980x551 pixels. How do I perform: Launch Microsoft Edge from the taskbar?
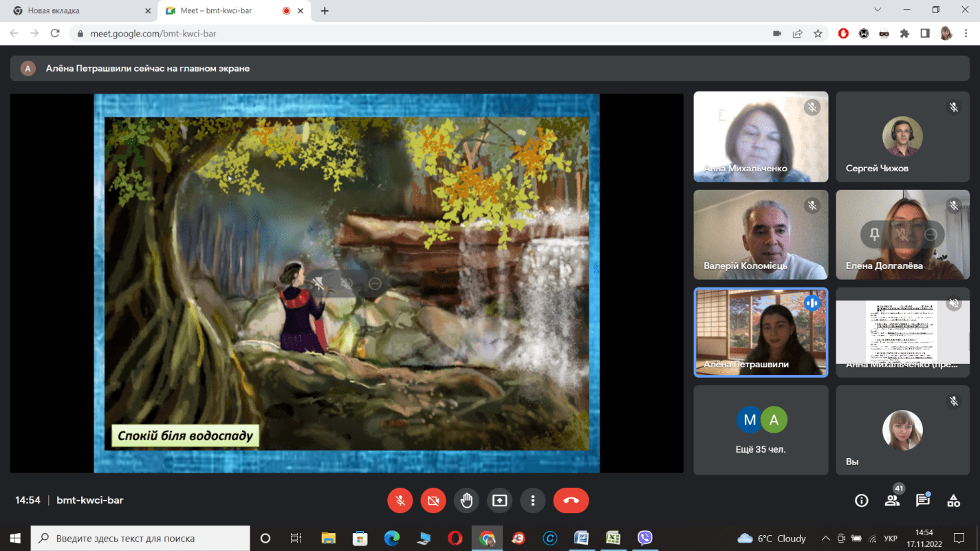click(392, 538)
